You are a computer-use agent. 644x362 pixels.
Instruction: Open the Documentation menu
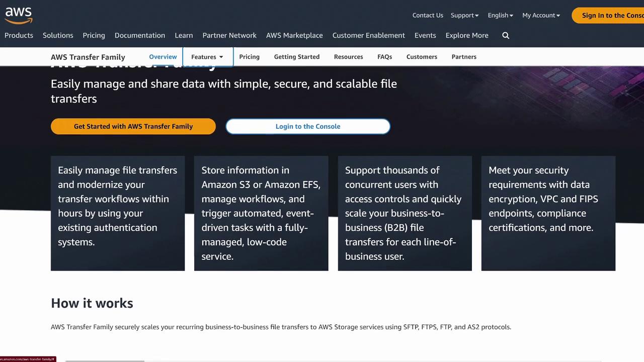[x=140, y=35]
